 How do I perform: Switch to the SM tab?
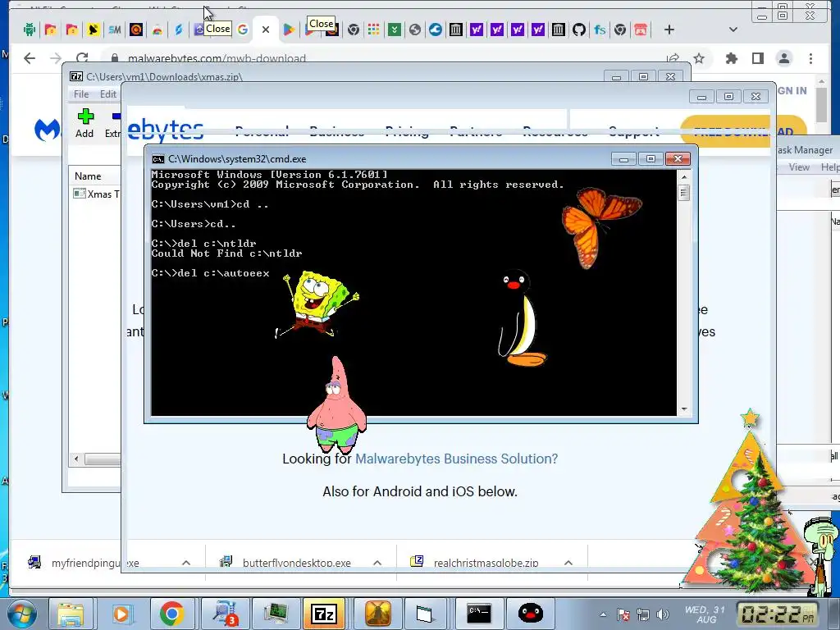(x=114, y=30)
